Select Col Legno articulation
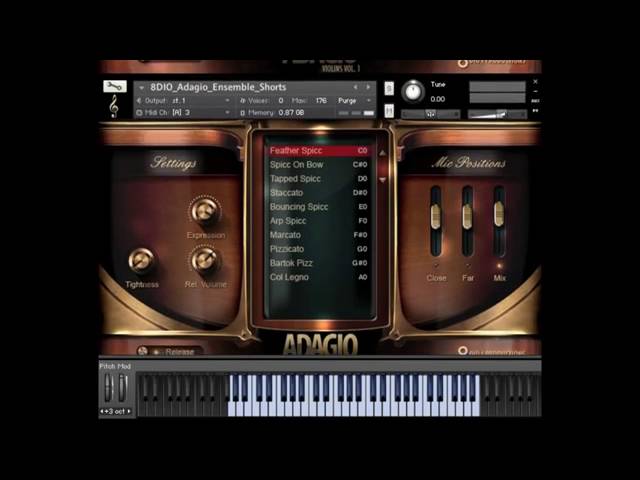 click(x=318, y=277)
